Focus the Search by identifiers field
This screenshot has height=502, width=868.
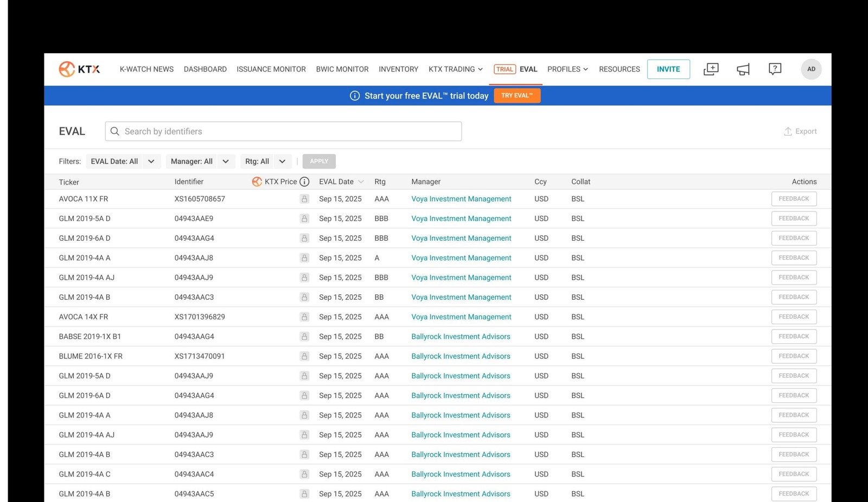click(x=283, y=131)
